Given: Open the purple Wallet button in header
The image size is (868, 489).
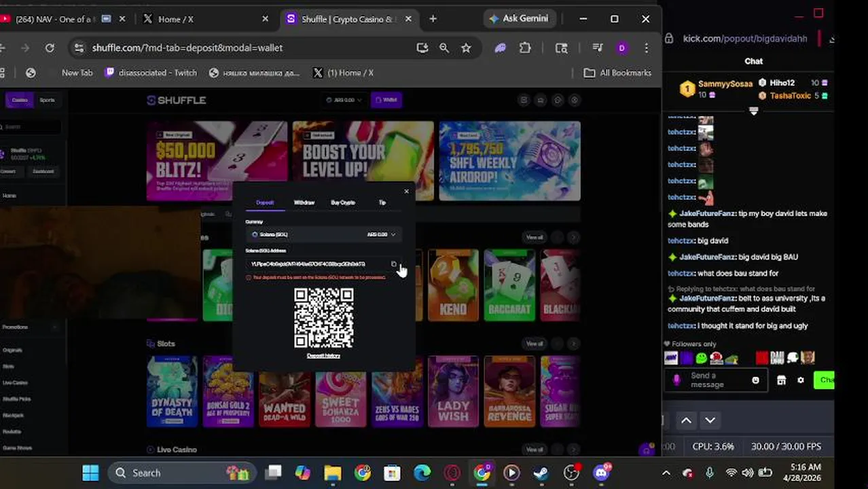Looking at the screenshot, I should pyautogui.click(x=386, y=100).
